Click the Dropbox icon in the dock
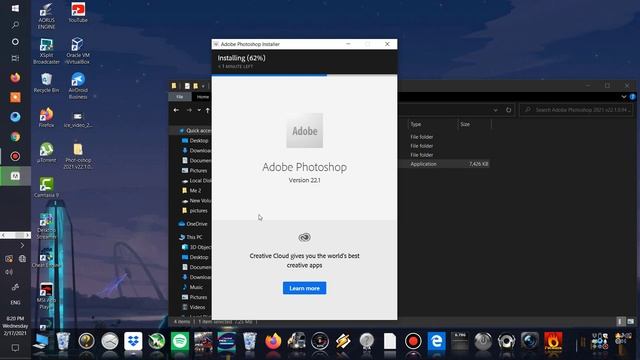 tap(133, 341)
